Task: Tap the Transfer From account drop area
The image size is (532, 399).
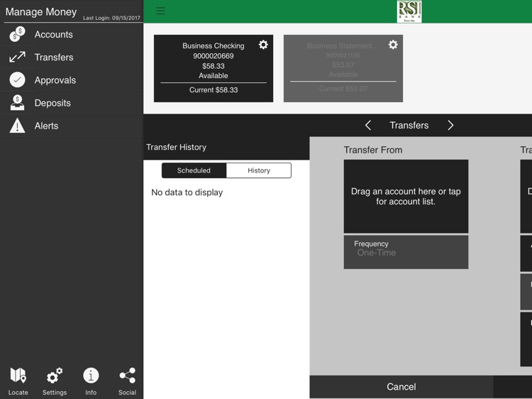Action: click(x=406, y=196)
